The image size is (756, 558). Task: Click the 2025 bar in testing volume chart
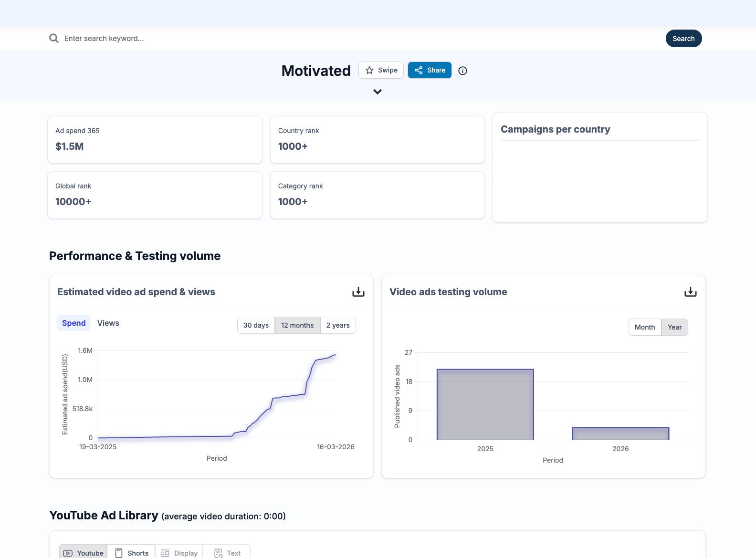point(485,404)
